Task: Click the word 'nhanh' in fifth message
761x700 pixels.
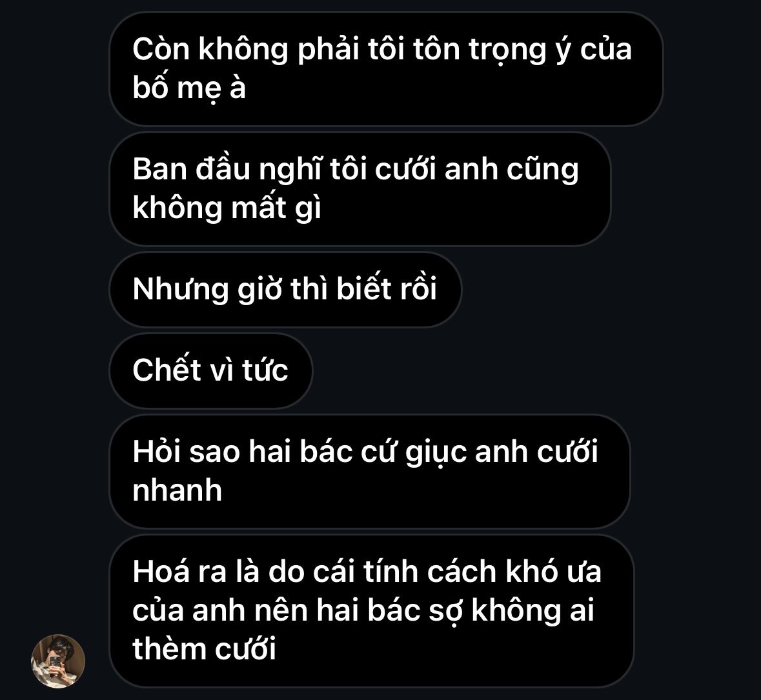Action: tap(177, 490)
